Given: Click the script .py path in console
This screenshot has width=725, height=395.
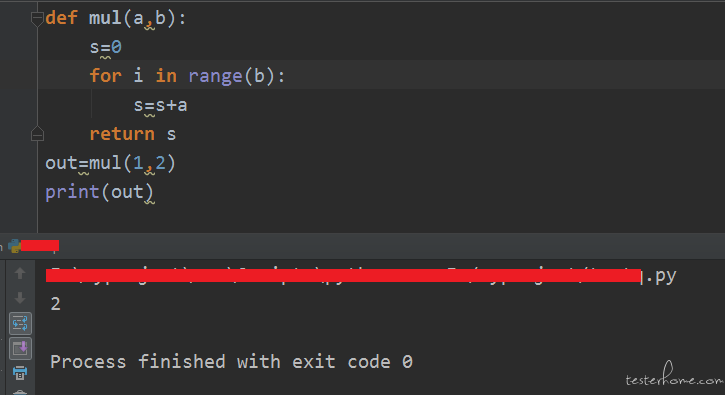Looking at the screenshot, I should pos(361,276).
